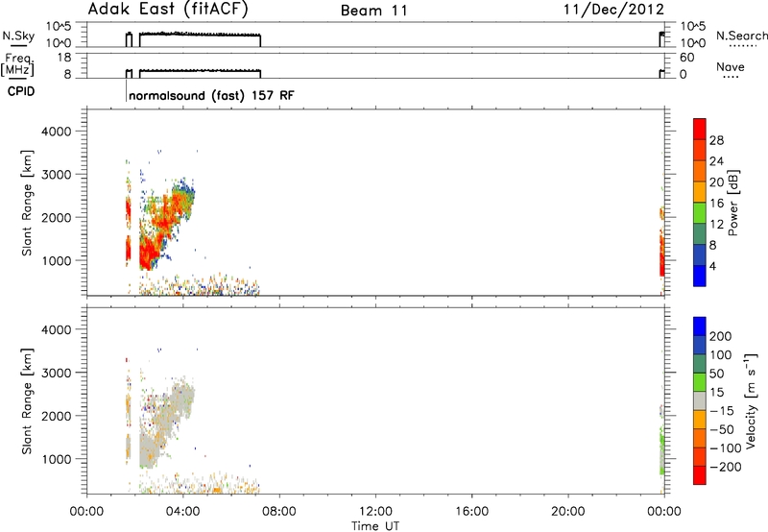
Task: Click the '-200' velocity colorbar tick value
Action: coord(725,467)
